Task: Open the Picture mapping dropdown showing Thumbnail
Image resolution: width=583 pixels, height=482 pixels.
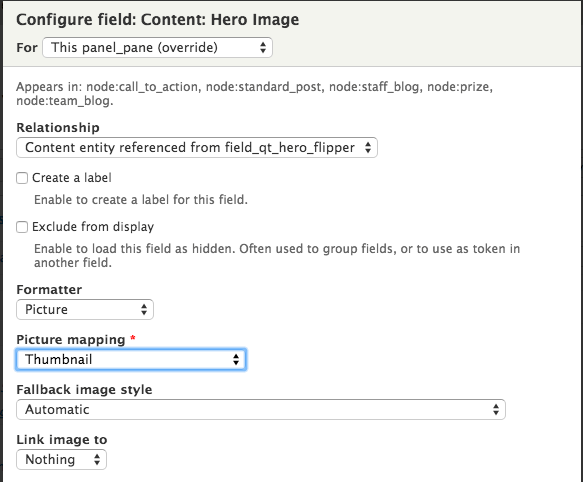Action: [x=131, y=360]
